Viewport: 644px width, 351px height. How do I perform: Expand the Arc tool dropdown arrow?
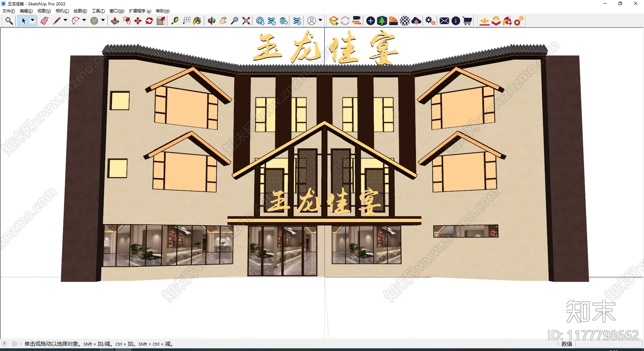pyautogui.click(x=84, y=21)
